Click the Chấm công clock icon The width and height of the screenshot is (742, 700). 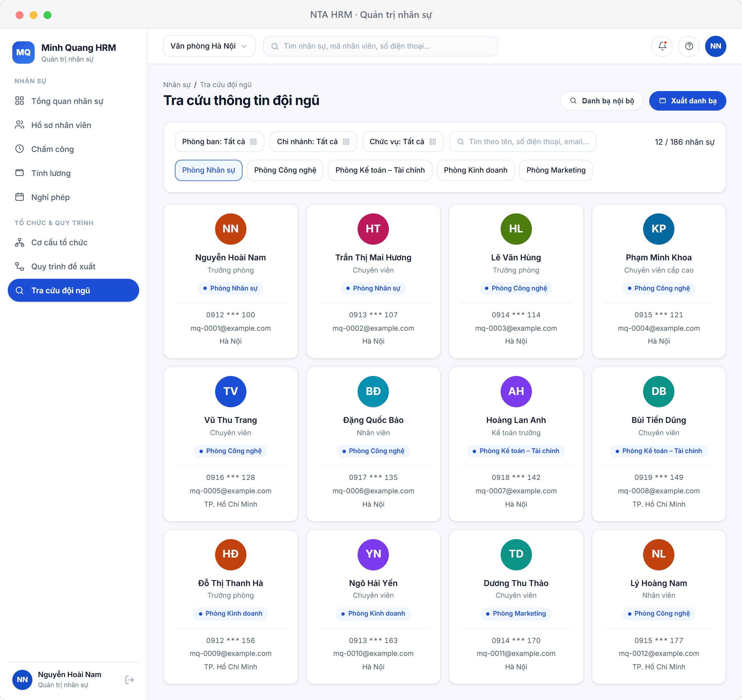(x=19, y=149)
